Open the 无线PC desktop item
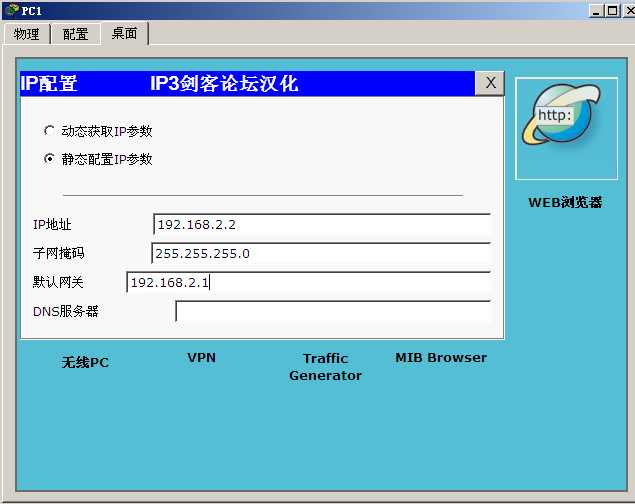This screenshot has width=635, height=504. coord(85,362)
